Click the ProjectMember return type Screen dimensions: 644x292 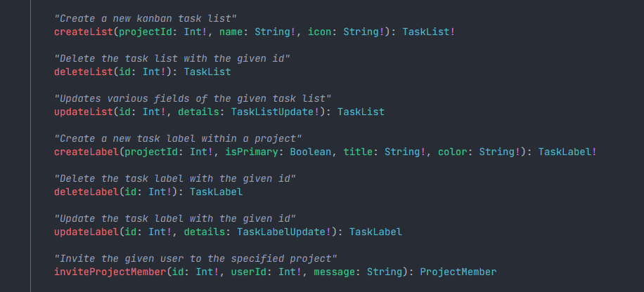(458, 272)
